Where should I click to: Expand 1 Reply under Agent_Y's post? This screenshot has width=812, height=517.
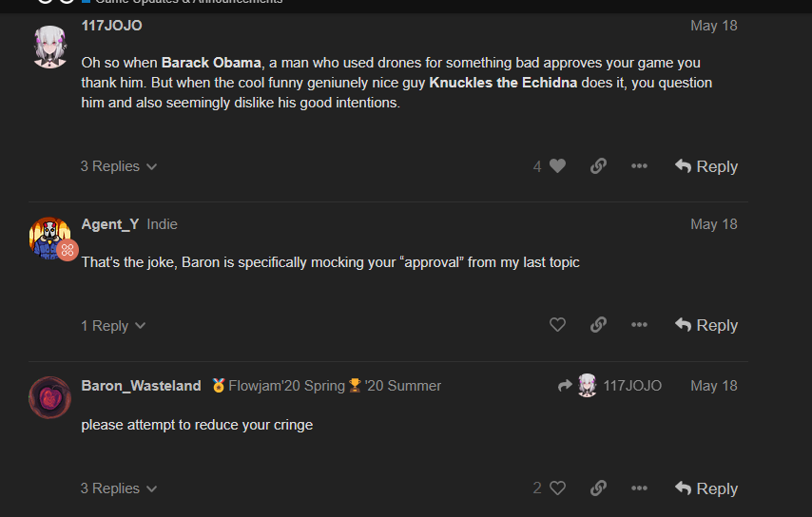pyautogui.click(x=112, y=325)
